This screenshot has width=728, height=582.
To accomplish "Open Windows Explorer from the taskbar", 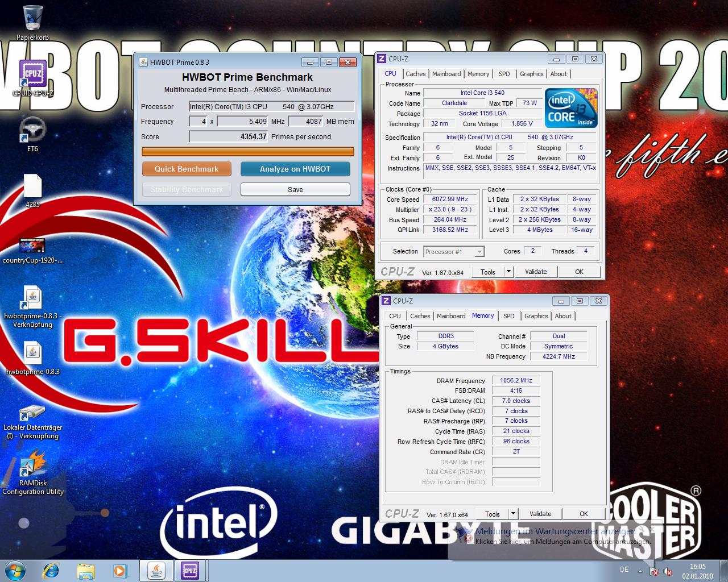I will pyautogui.click(x=86, y=570).
